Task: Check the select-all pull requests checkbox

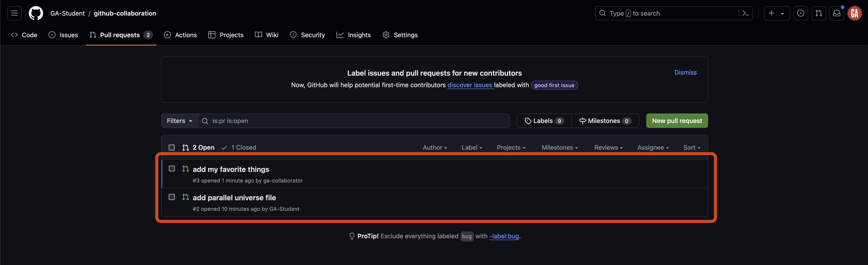Action: [x=172, y=147]
